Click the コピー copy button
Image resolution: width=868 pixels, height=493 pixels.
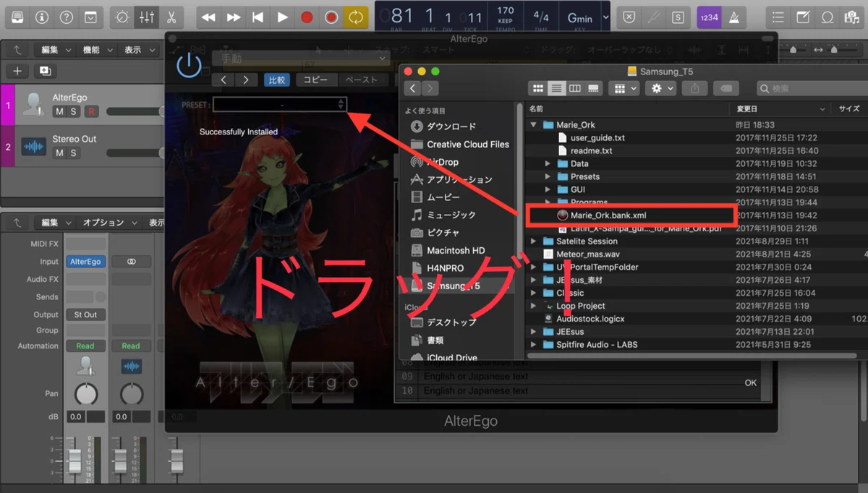tap(315, 80)
